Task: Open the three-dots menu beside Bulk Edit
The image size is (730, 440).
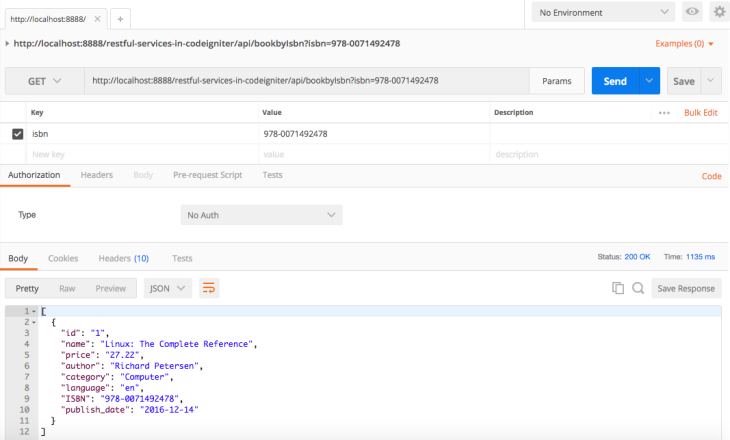Action: point(664,113)
